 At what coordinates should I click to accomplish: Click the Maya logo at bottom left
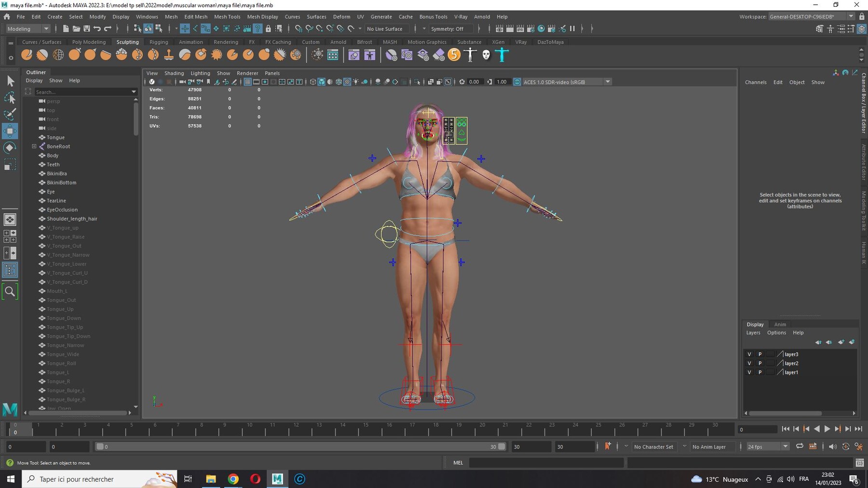(10, 409)
